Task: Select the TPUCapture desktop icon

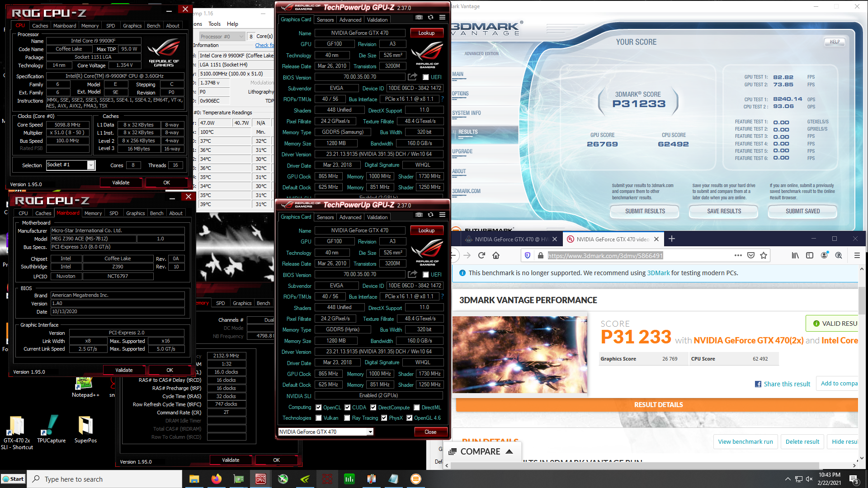Action: coord(51,429)
